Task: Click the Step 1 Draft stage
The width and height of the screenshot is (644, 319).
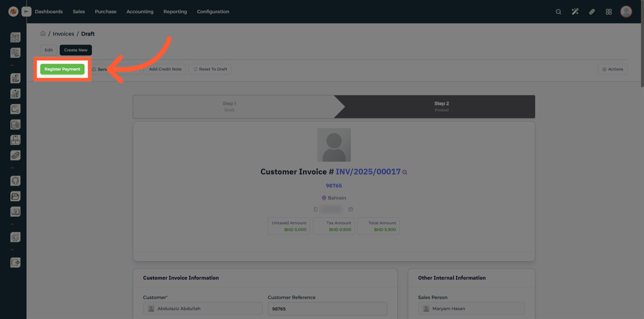Action: (229, 106)
